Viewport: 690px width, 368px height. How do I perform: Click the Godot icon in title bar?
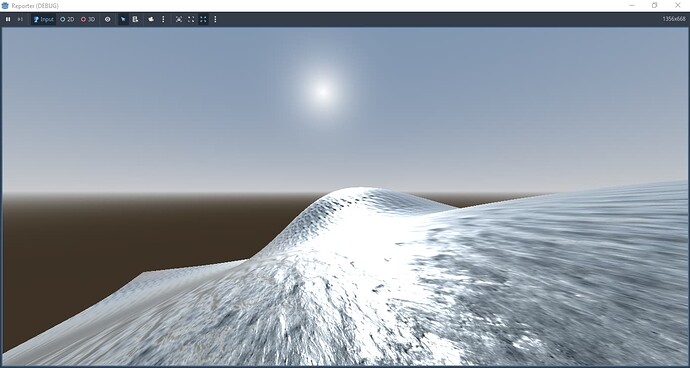tap(5, 6)
